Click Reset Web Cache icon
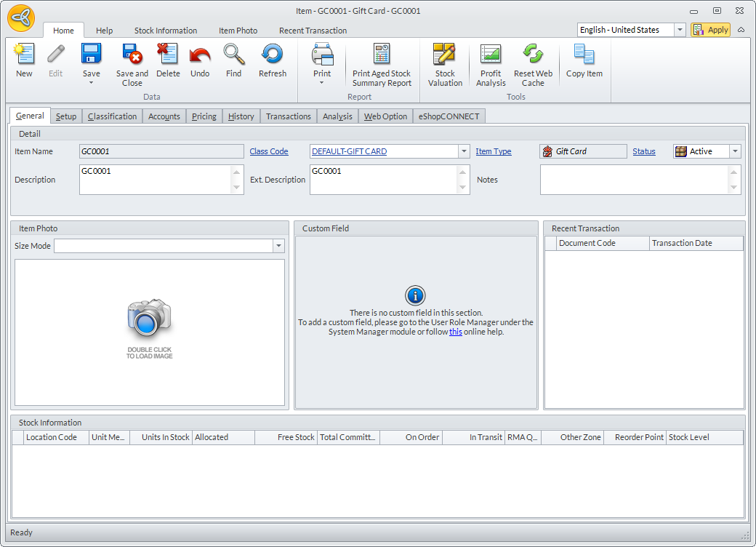This screenshot has height=547, width=756. pos(533,55)
